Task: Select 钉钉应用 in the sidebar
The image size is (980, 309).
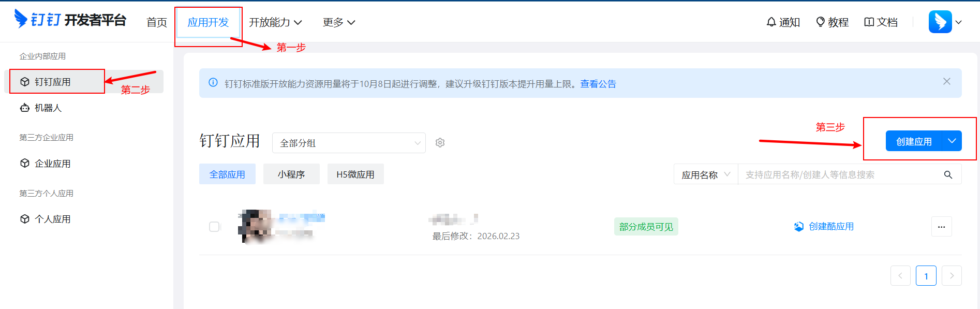Action: [x=84, y=82]
